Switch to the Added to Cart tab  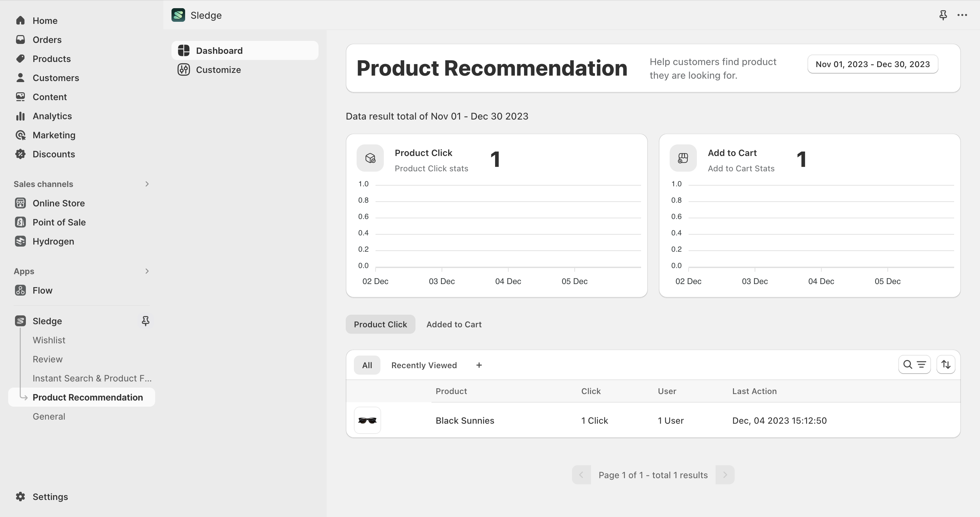click(x=454, y=324)
